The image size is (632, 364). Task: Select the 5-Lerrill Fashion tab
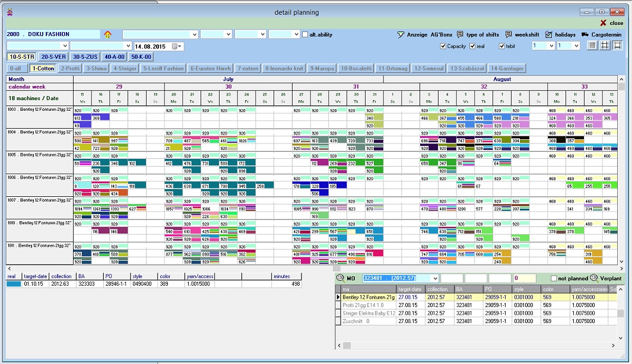[x=163, y=68]
